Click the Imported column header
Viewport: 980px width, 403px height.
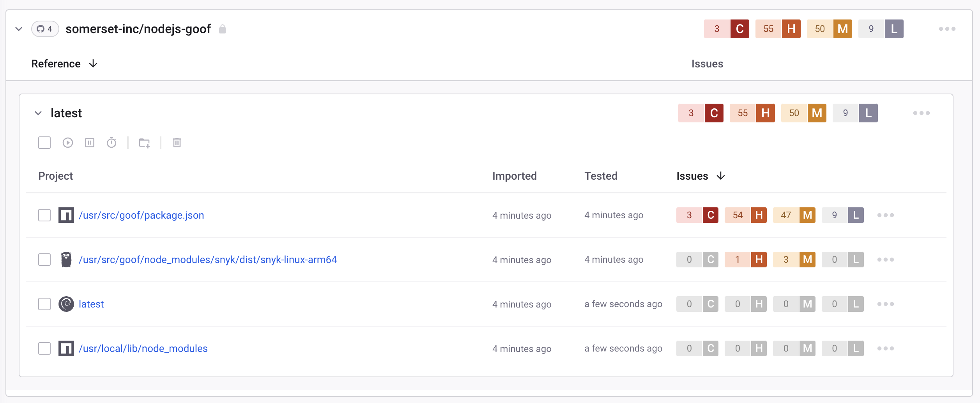click(514, 176)
